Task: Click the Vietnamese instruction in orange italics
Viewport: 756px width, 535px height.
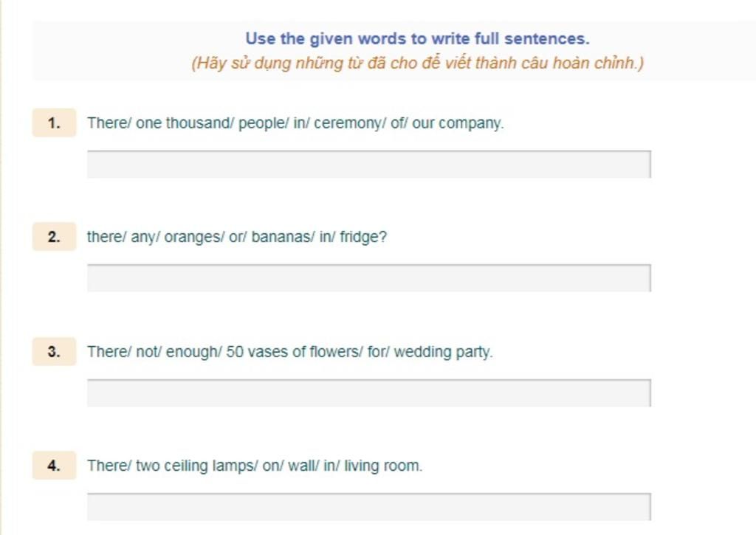Action: (418, 63)
